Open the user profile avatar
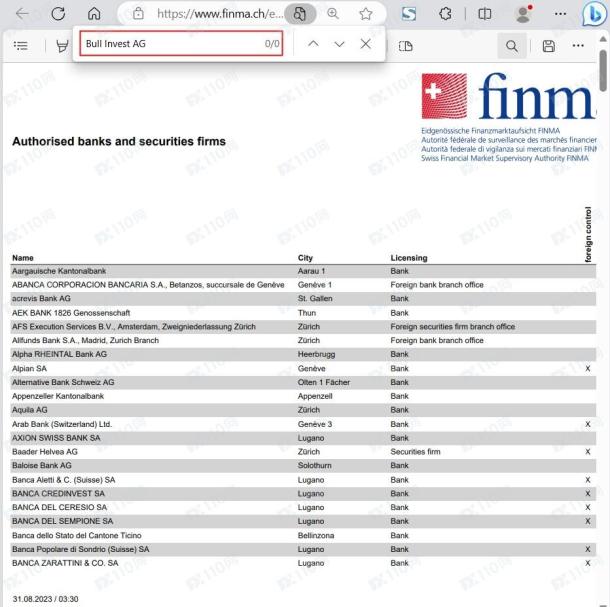Image resolution: width=610 pixels, height=607 pixels. [x=524, y=14]
